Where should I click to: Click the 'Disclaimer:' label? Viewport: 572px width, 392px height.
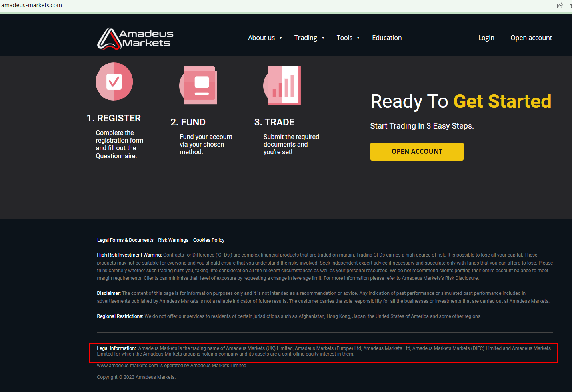pos(109,293)
